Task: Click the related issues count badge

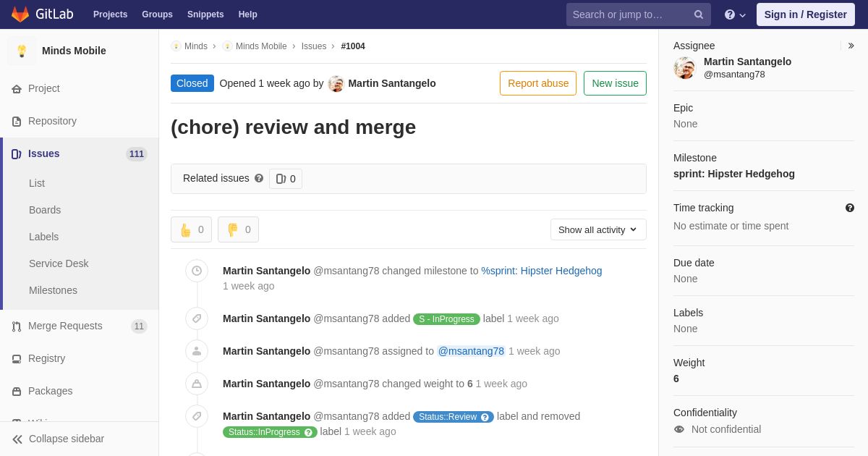Action: click(x=286, y=179)
